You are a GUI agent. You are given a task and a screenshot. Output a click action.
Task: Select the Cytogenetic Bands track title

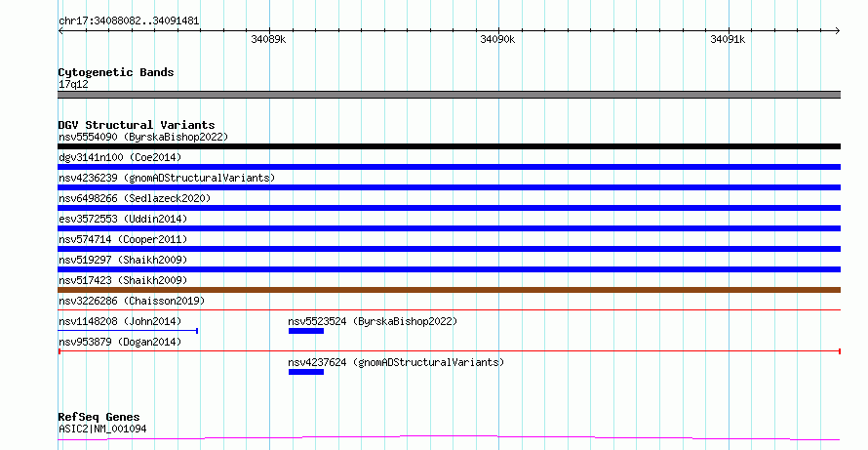tap(116, 72)
